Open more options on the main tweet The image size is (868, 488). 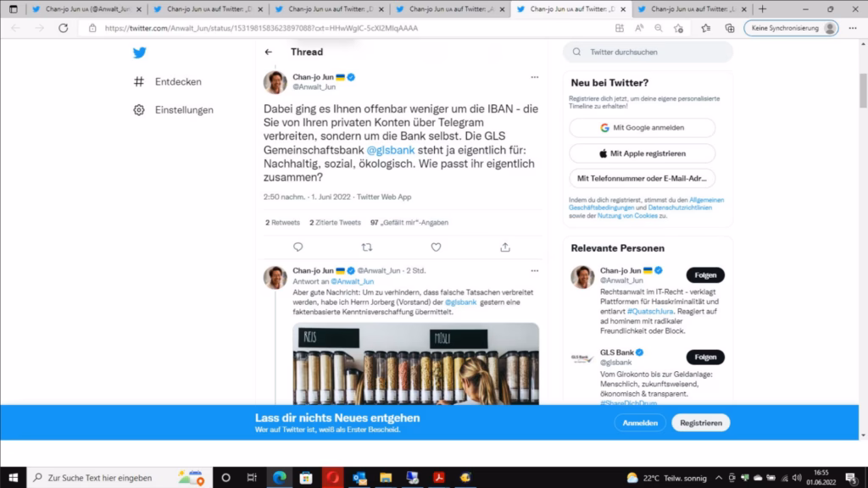(534, 77)
